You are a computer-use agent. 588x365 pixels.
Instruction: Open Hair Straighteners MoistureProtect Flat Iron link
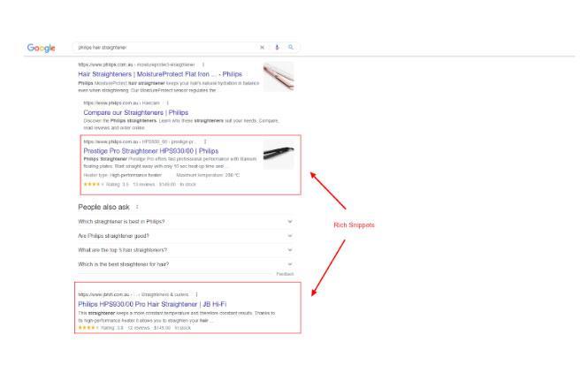click(x=160, y=74)
